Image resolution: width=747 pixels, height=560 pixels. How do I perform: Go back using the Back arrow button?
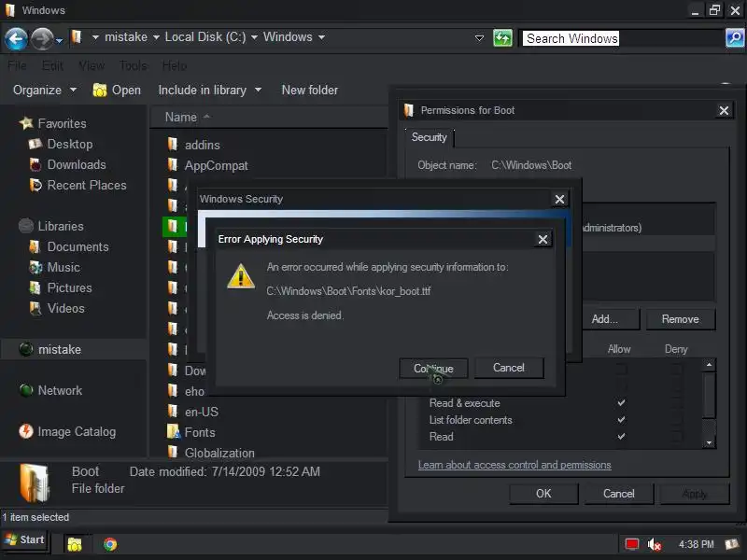tap(16, 38)
